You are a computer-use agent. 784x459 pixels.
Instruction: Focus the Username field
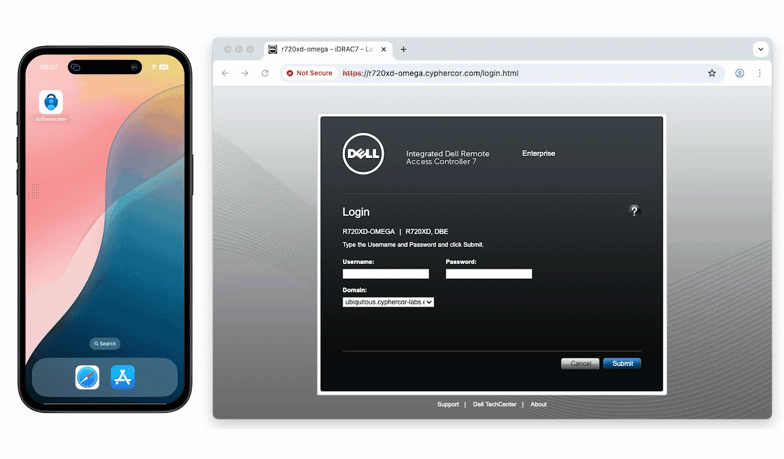pyautogui.click(x=386, y=274)
